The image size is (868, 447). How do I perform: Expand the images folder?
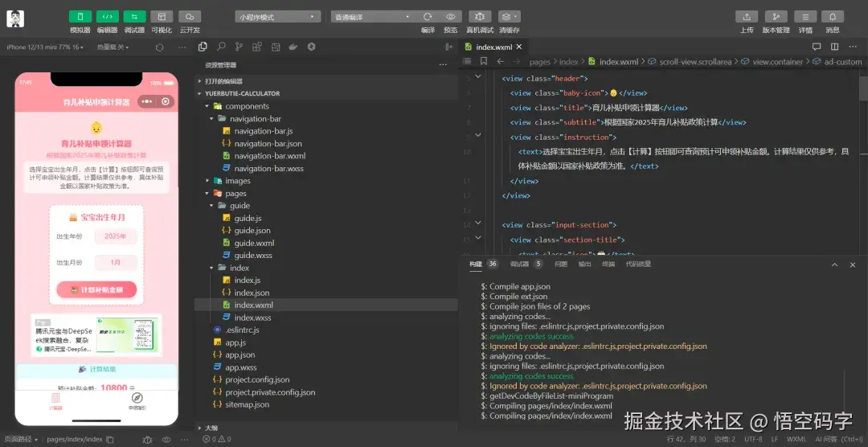[237, 181]
